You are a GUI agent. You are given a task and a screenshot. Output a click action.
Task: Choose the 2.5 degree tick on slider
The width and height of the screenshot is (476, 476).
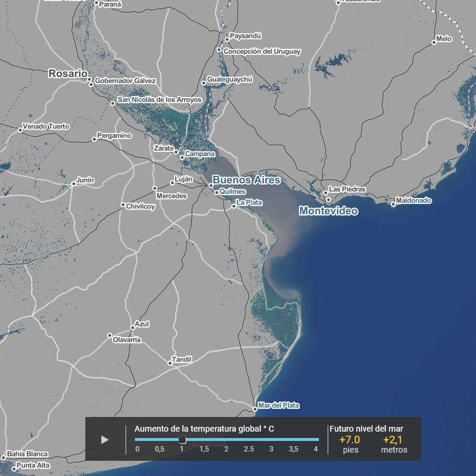249,449
